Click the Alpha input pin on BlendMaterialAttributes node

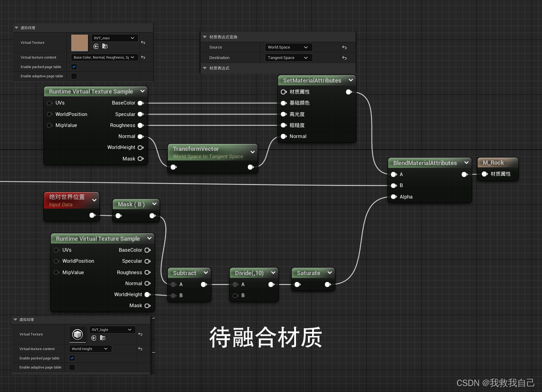point(393,197)
